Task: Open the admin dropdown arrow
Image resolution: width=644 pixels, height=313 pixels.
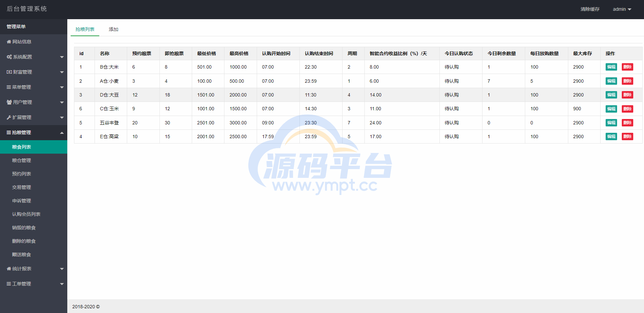Action: click(630, 9)
